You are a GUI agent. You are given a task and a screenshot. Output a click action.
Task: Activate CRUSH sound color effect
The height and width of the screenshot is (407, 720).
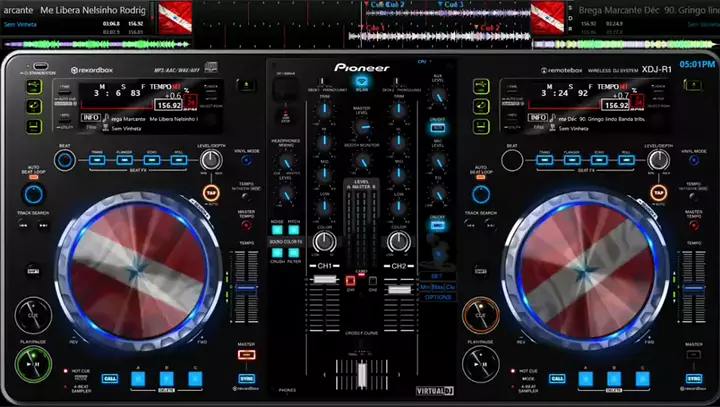(277, 253)
